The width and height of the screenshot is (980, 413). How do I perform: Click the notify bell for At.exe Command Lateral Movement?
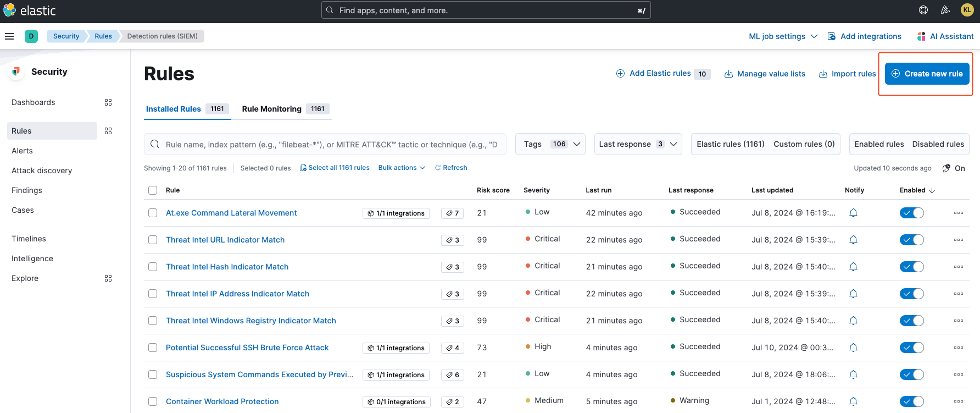click(x=853, y=213)
